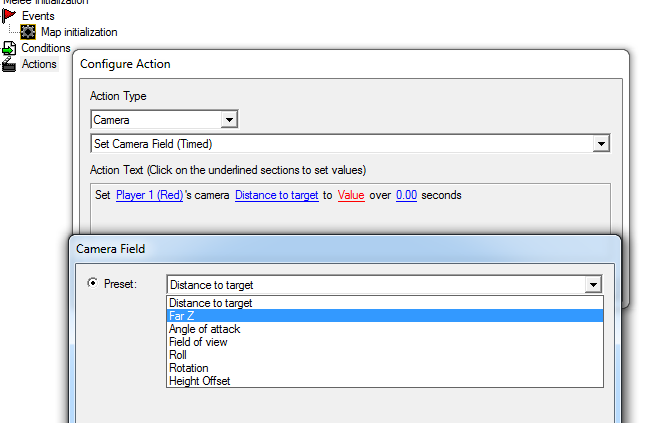Click the 0.00 seconds link
This screenshot has width=647, height=423.
406,195
